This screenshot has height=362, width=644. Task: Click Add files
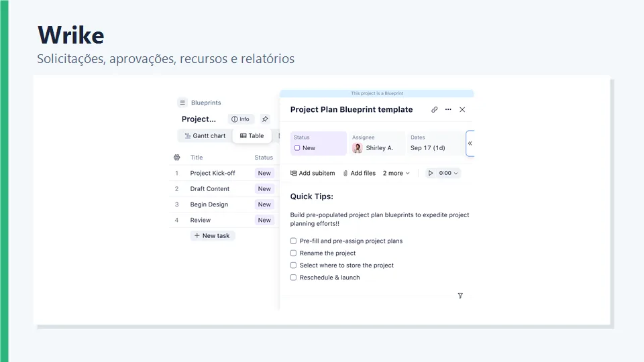[360, 173]
